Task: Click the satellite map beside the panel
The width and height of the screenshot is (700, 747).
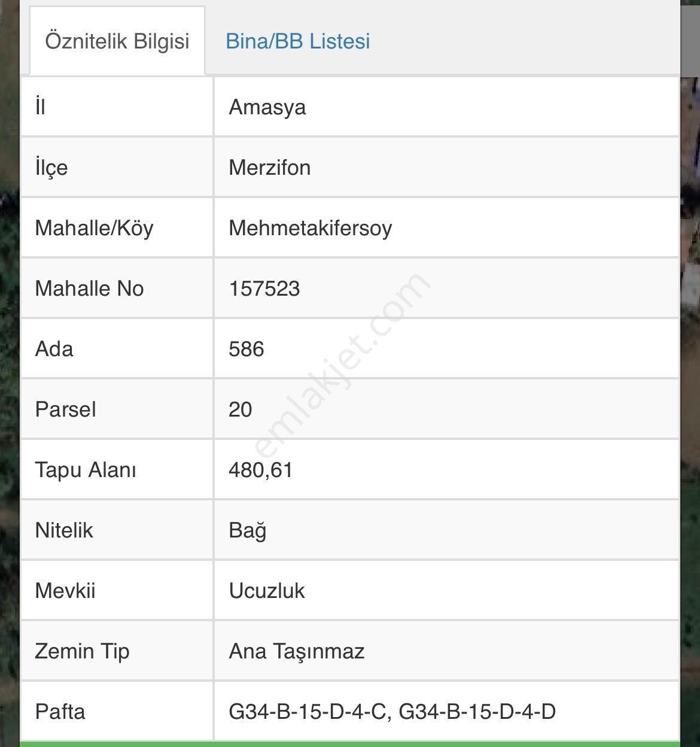Action: coord(9,373)
